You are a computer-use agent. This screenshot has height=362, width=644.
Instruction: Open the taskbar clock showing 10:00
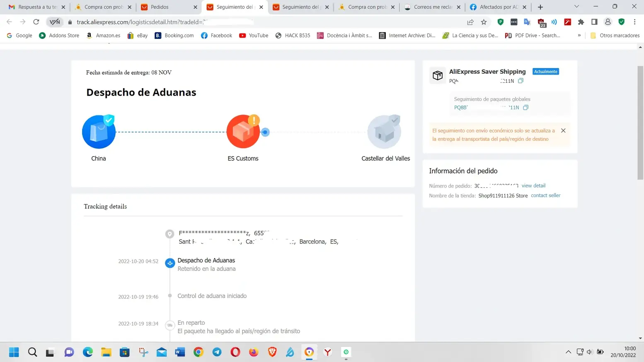pos(623,352)
